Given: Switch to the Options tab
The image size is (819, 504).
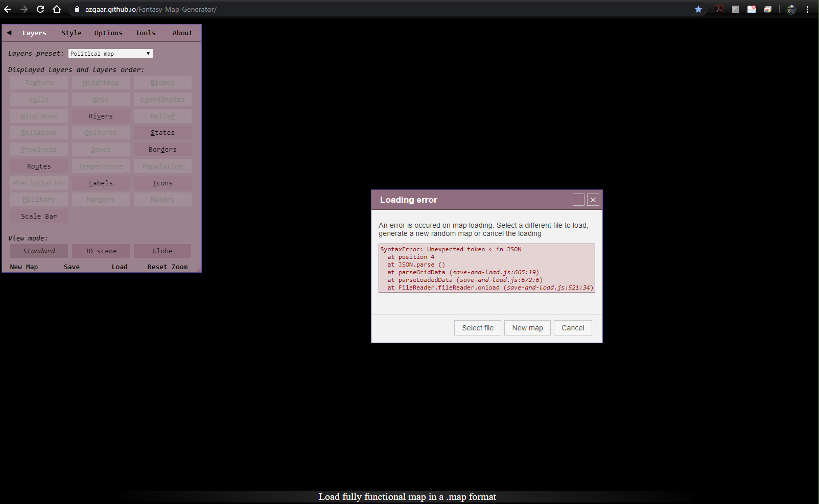Looking at the screenshot, I should pos(108,33).
